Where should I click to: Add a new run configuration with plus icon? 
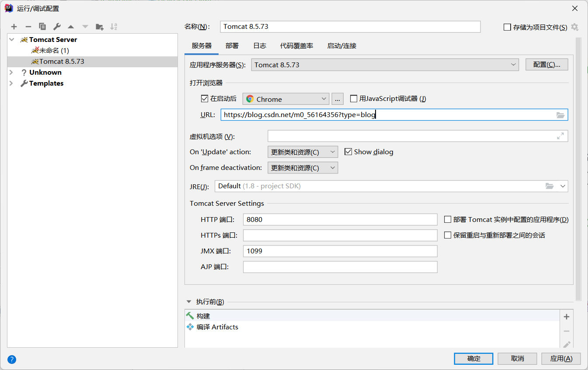[x=14, y=27]
